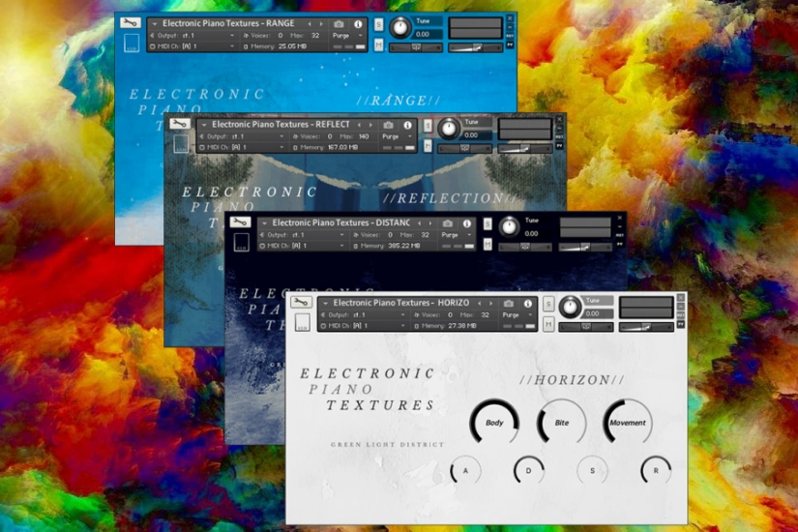Show the info icon in REFLECT instrument
Viewport: 798px width, 532px height.
point(407,125)
